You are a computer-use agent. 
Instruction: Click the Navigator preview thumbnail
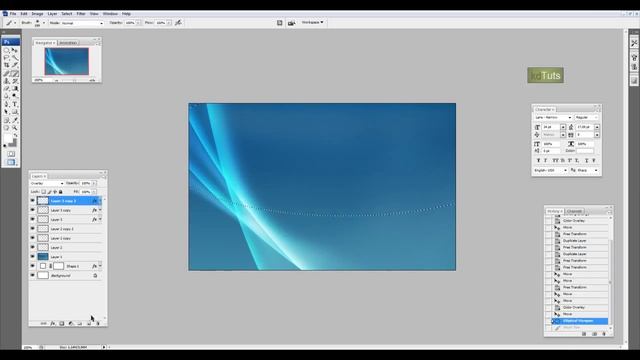pos(67,62)
